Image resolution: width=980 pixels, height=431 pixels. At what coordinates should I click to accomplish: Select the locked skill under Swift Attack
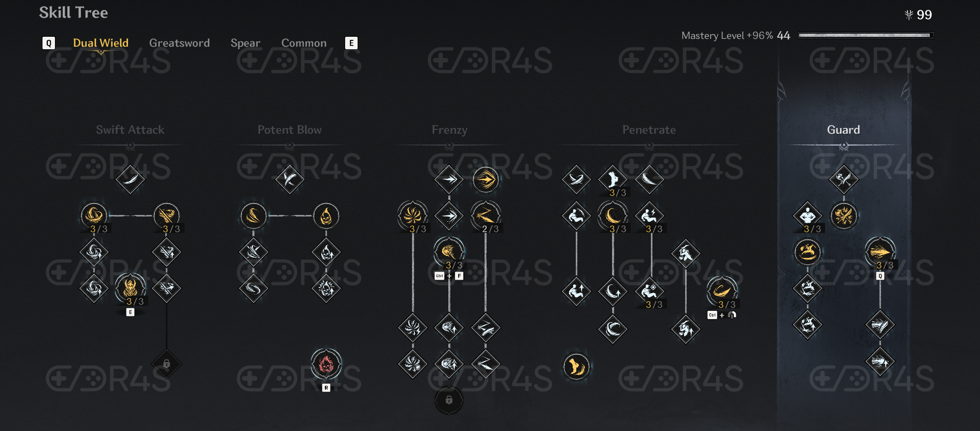point(166,364)
